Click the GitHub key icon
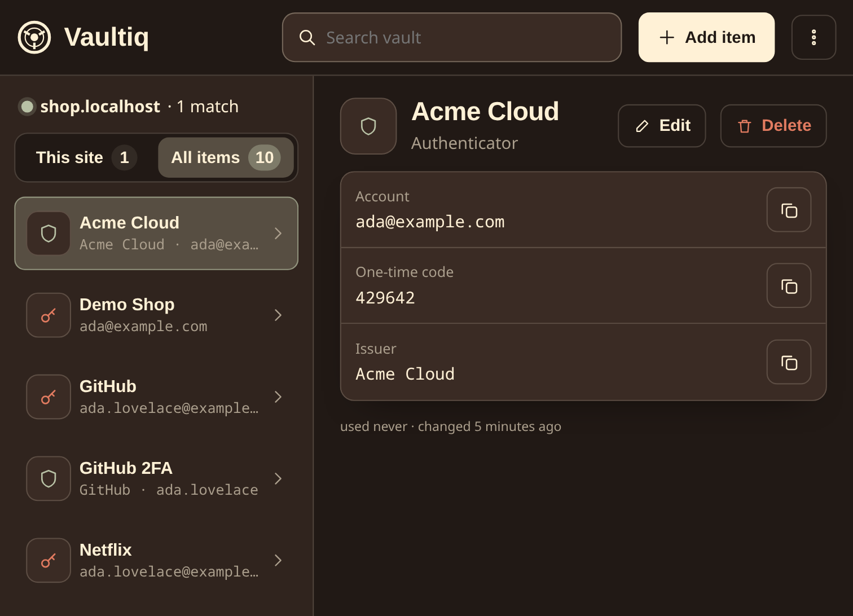The image size is (853, 616). pyautogui.click(x=49, y=397)
